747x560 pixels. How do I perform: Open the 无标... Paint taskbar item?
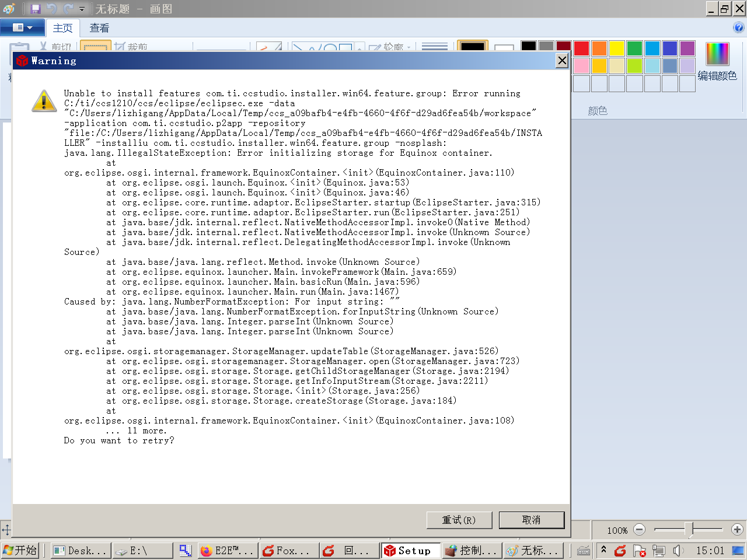[532, 550]
